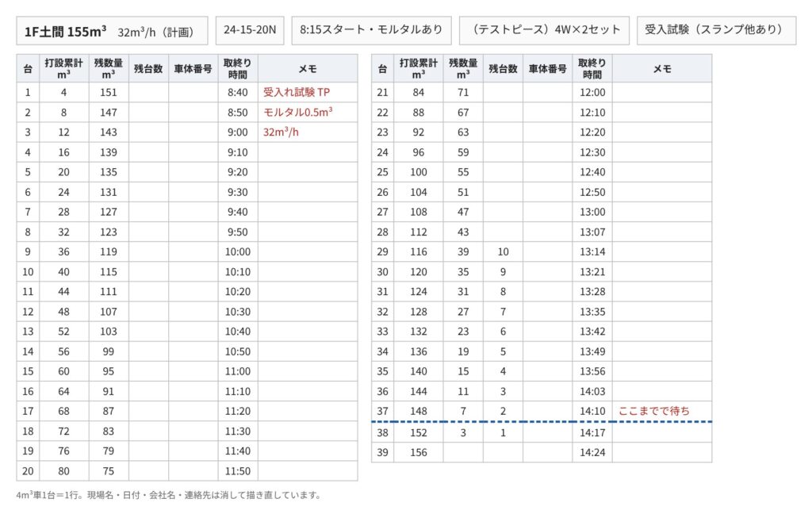Click the "1F土間 155m³" title label
The image size is (812, 518).
[65, 32]
